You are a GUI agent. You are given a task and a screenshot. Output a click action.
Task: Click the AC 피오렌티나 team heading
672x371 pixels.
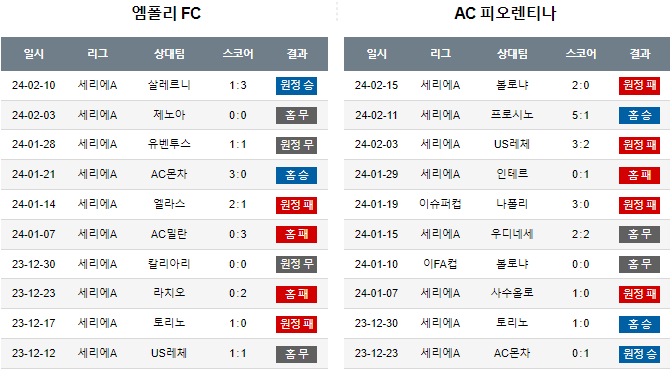click(x=505, y=13)
